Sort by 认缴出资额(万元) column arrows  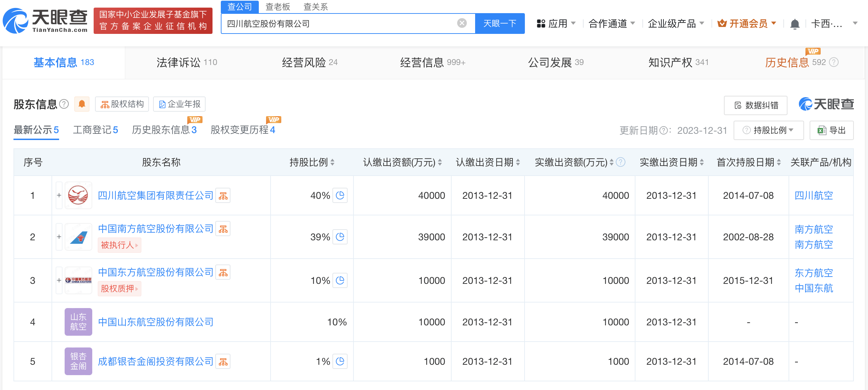tap(440, 162)
